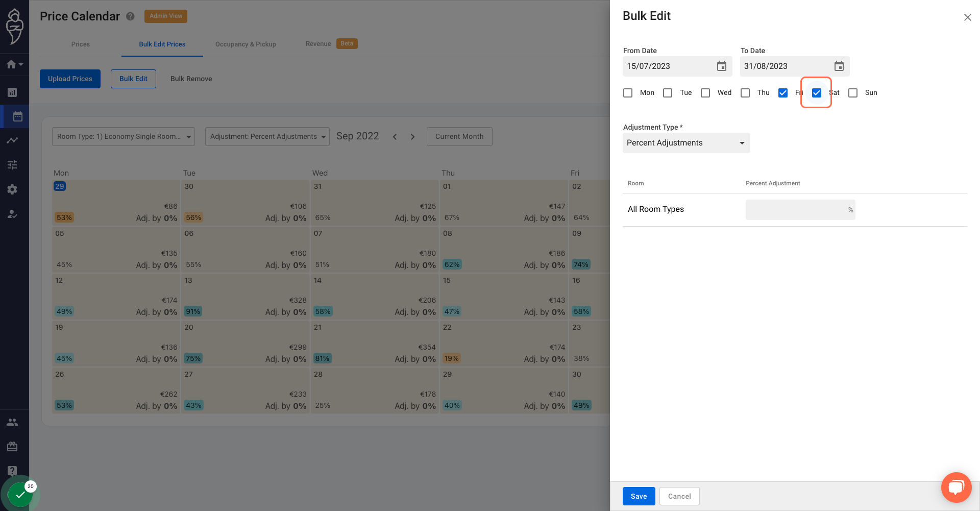Image resolution: width=980 pixels, height=511 pixels.
Task: Open the From Date calendar picker
Action: [x=721, y=66]
